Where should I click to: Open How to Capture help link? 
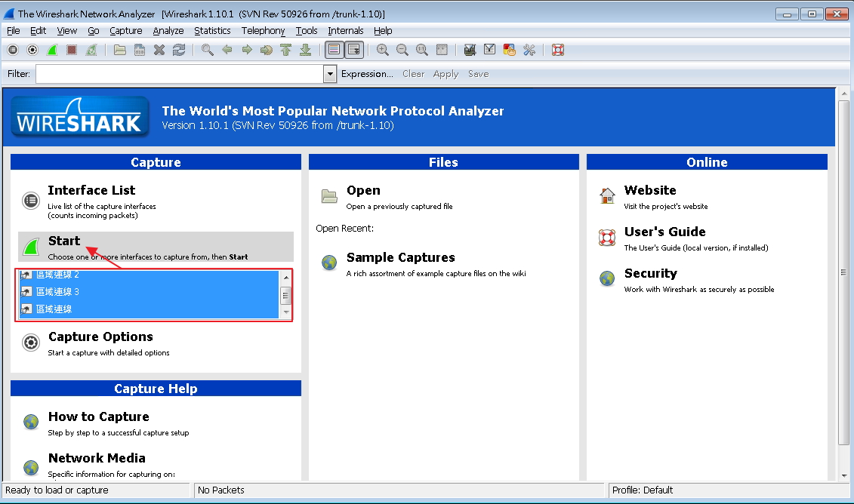click(98, 417)
